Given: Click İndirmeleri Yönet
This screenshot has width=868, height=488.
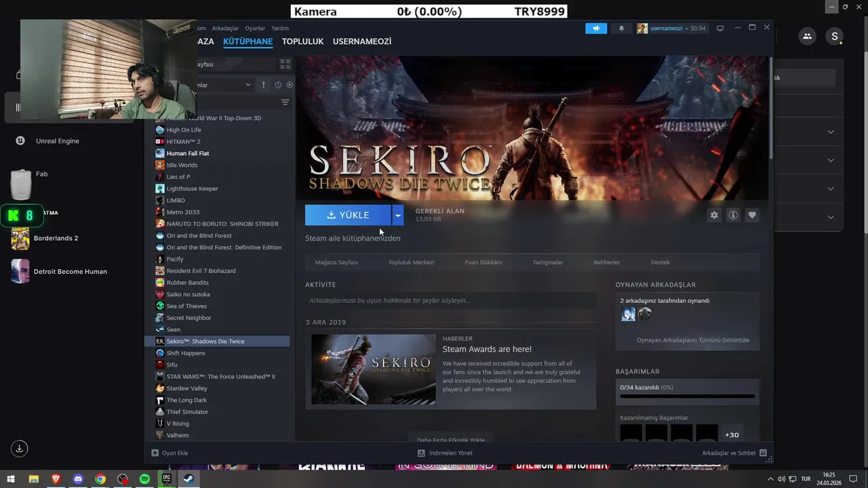Looking at the screenshot, I should tap(446, 453).
